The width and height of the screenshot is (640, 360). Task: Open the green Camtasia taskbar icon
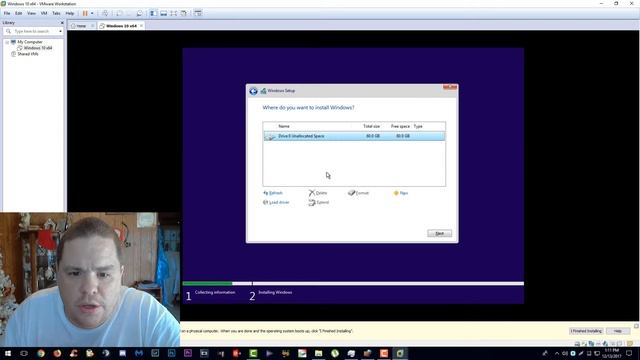253,353
